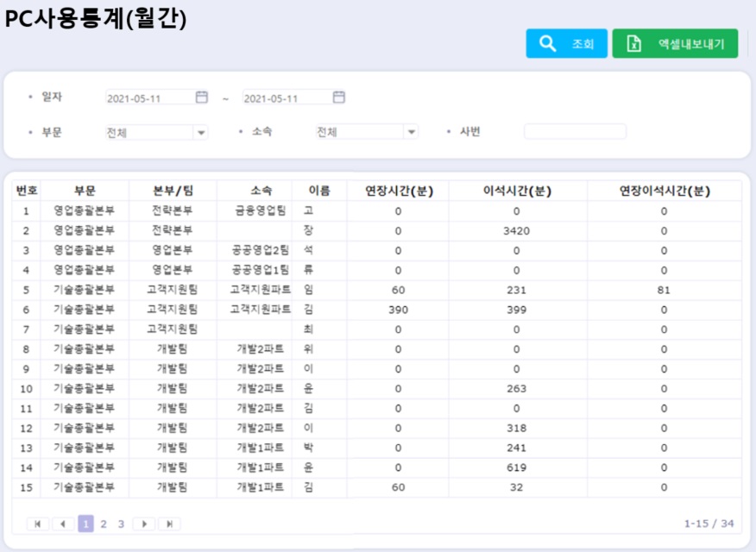Viewport: 756px width, 552px height.
Task: Click the 사번 input field
Action: pos(575,131)
